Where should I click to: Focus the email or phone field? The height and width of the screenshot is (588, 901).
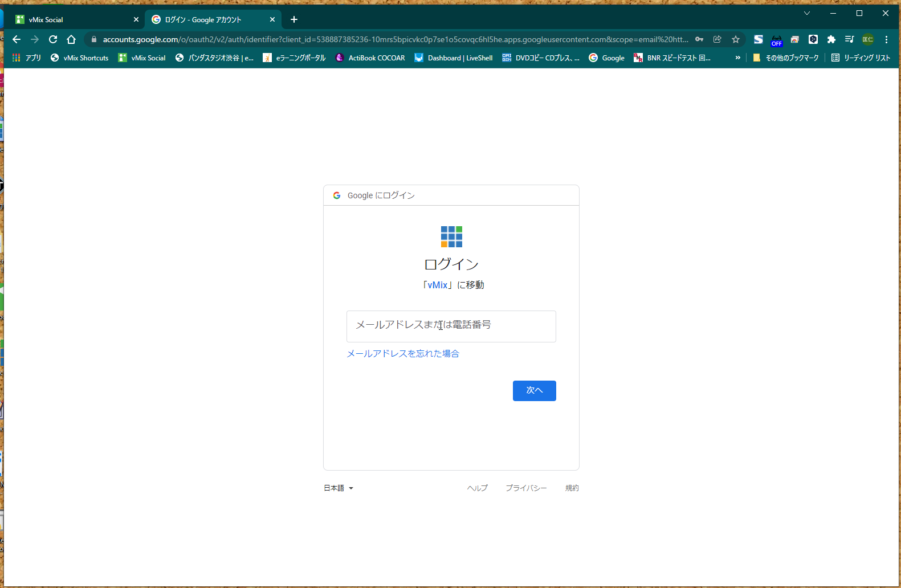click(451, 326)
